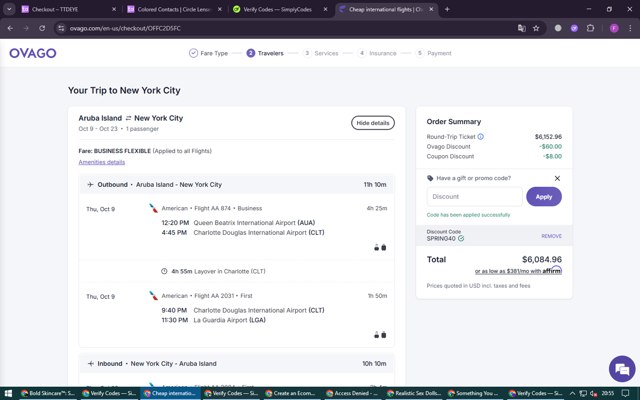Click Fare: BUSINESS FLEXIBLE text
Viewport: 640px width, 400px height.
(115, 151)
